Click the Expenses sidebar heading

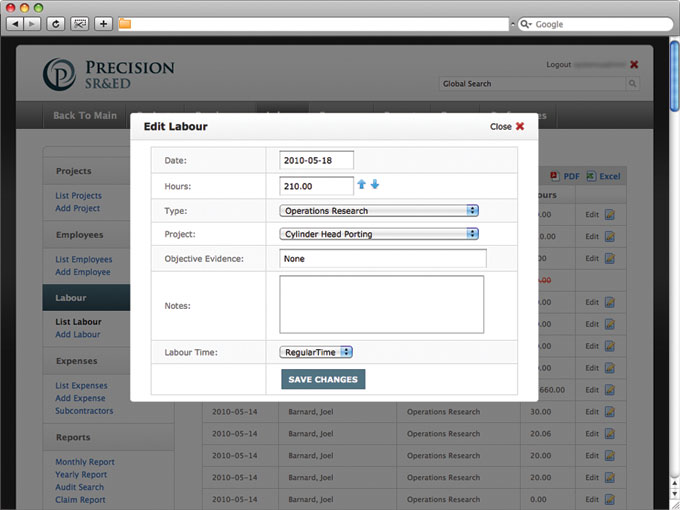77,361
